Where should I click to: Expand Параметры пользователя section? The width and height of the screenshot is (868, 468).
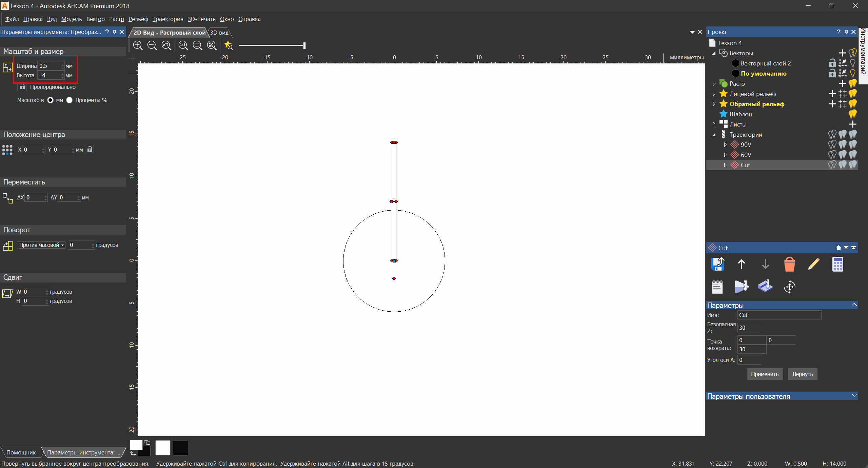pyautogui.click(x=854, y=396)
